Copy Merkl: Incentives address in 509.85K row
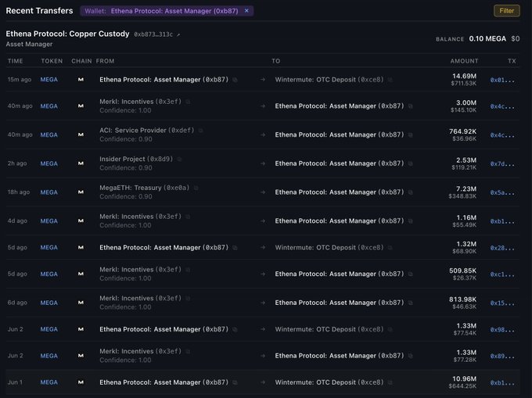The image size is (532, 398). click(x=188, y=270)
